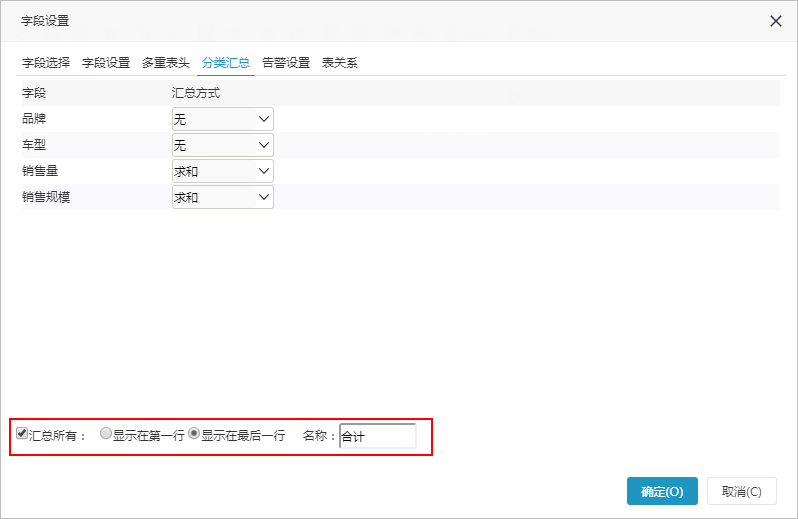Click the 销售规模 field label
Screen dimensions: 798x519
(x=46, y=197)
